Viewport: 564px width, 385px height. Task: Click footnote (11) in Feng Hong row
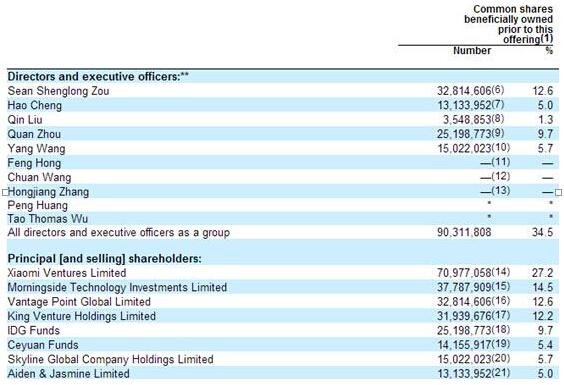pyautogui.click(x=501, y=162)
